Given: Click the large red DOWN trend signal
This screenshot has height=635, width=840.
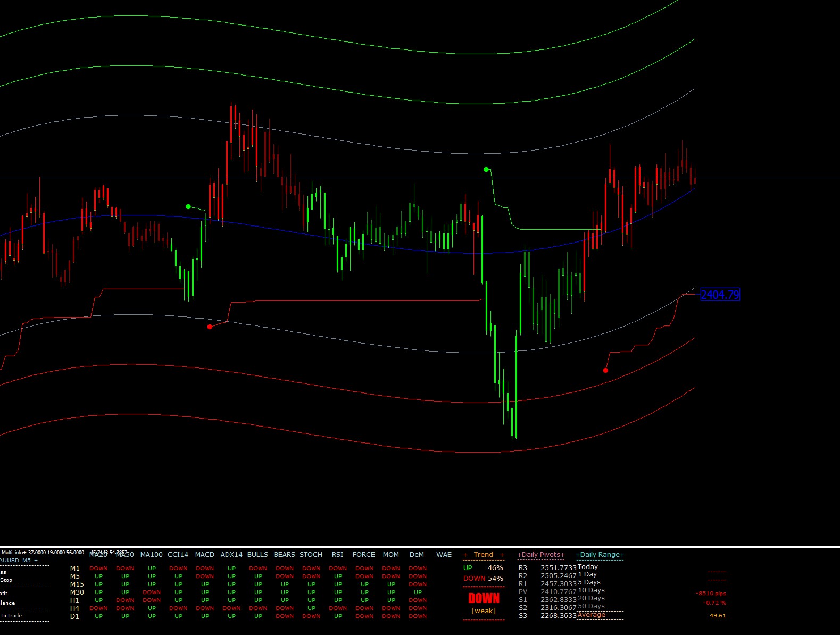Looking at the screenshot, I should (x=484, y=598).
